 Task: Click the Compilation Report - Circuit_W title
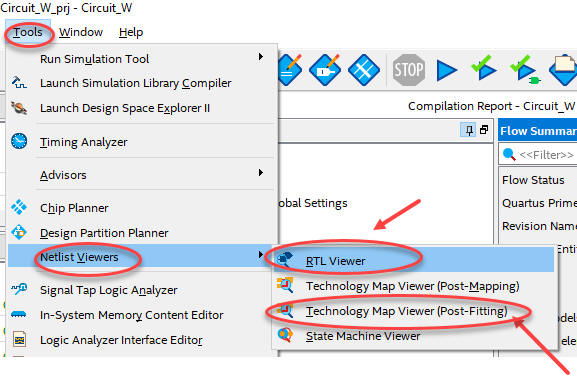492,106
